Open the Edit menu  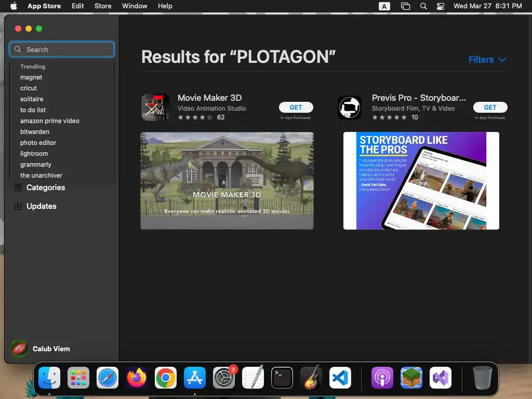pyautogui.click(x=78, y=6)
